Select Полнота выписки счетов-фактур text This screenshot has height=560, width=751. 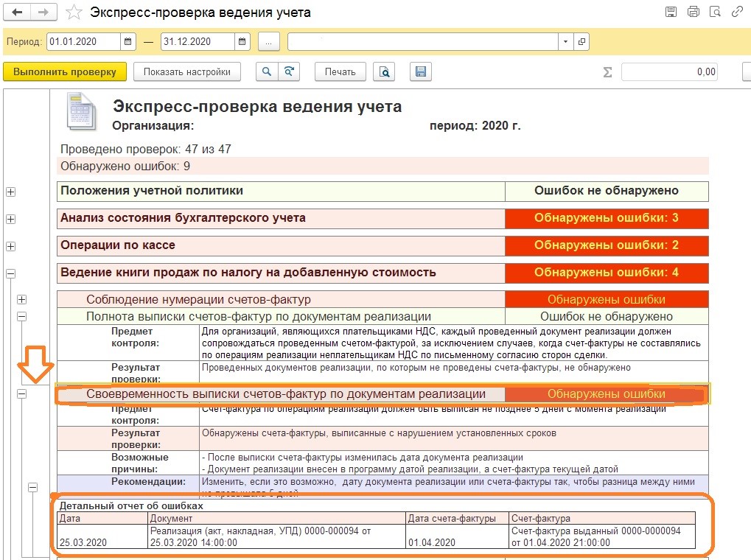click(259, 317)
